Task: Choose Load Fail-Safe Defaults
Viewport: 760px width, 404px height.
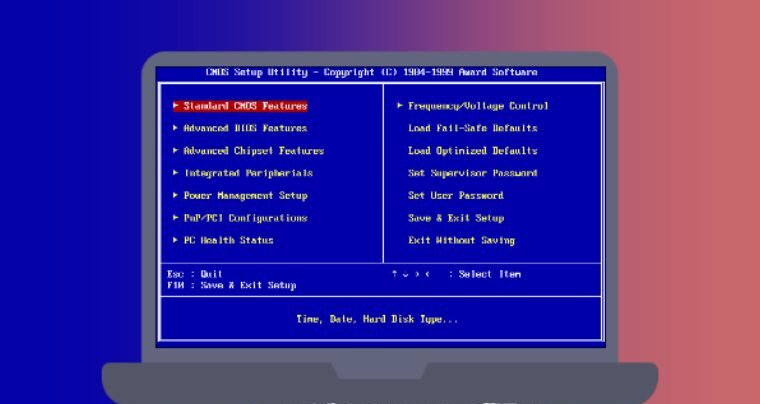Action: point(472,128)
